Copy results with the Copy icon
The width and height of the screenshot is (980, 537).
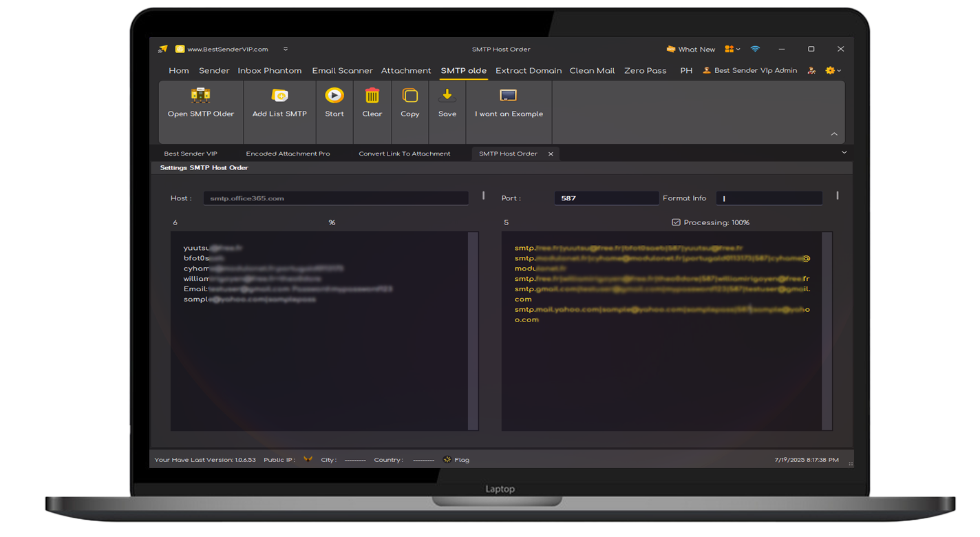click(x=410, y=95)
